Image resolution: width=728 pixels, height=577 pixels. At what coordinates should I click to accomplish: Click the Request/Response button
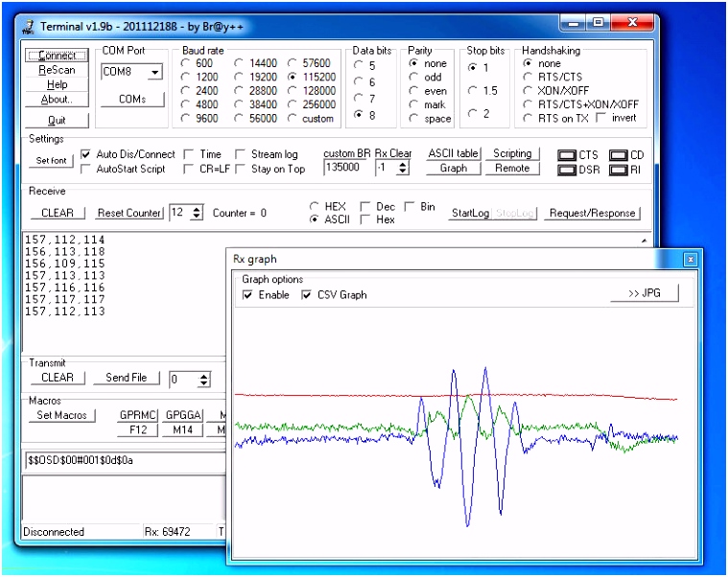tap(592, 213)
